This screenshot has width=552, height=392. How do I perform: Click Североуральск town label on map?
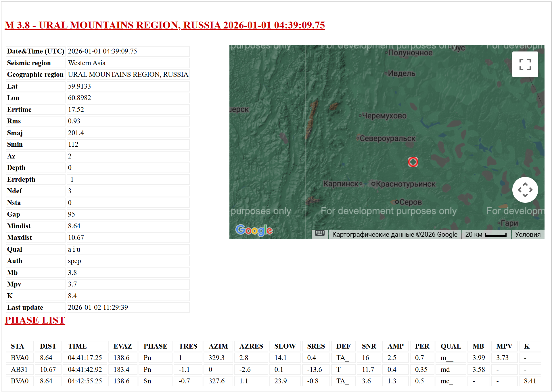(x=387, y=139)
